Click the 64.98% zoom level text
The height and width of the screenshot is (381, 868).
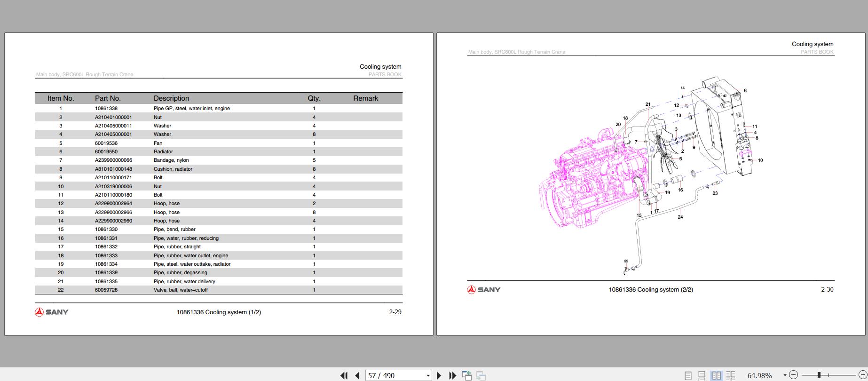point(759,375)
